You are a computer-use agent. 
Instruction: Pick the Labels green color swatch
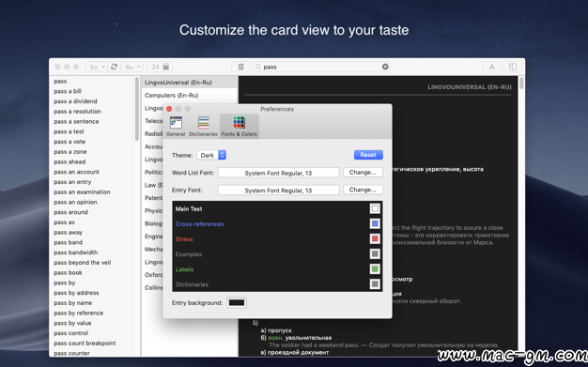click(375, 269)
